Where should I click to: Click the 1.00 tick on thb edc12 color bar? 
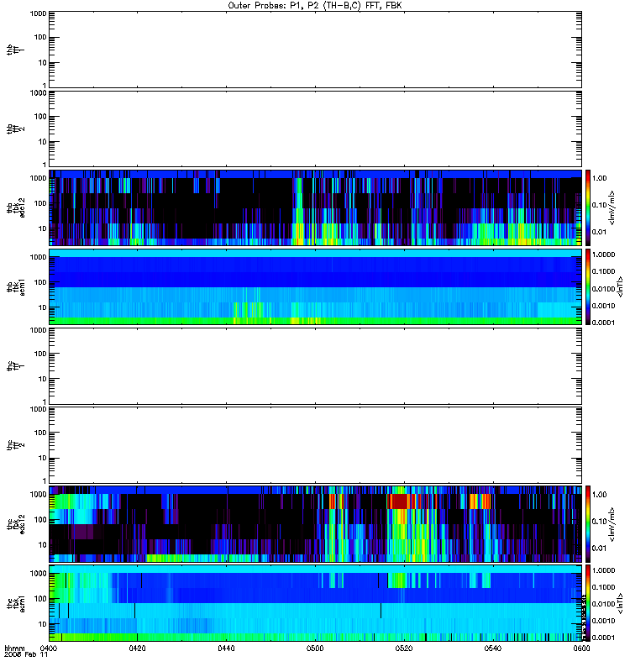pyautogui.click(x=599, y=178)
